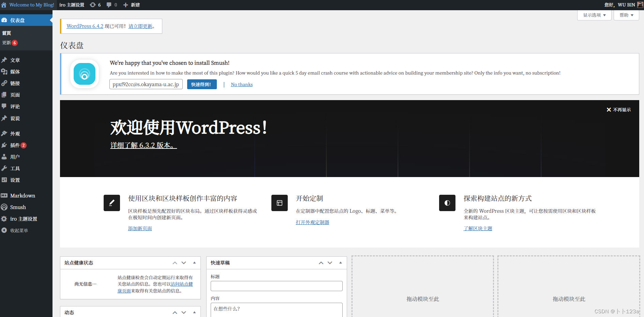
Task: Toggle collapse of 快速草稿 panel
Action: point(341,263)
